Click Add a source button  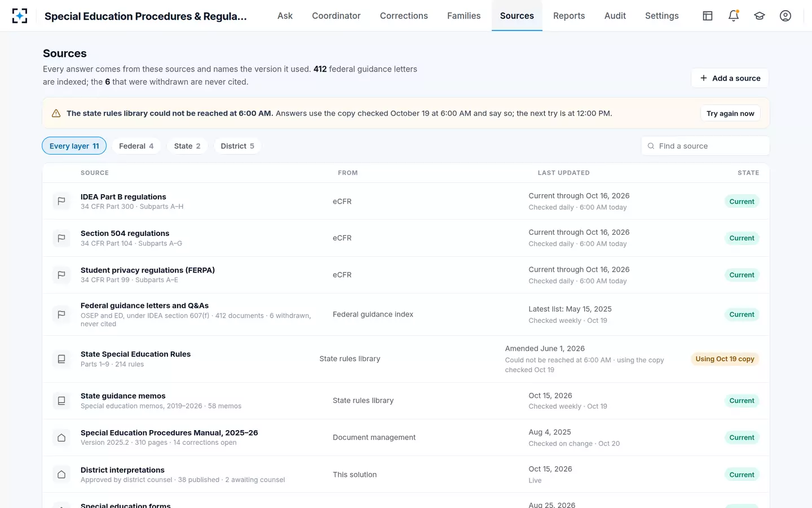pyautogui.click(x=730, y=78)
